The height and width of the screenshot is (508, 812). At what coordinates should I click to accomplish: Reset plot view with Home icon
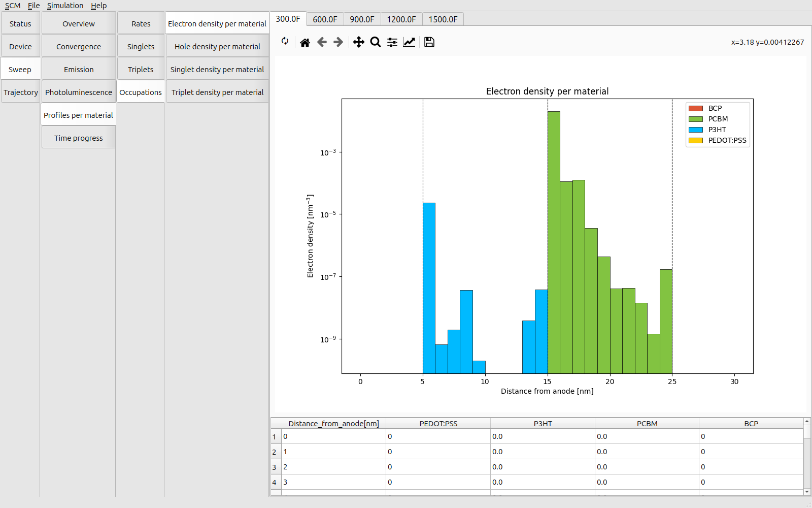[304, 42]
